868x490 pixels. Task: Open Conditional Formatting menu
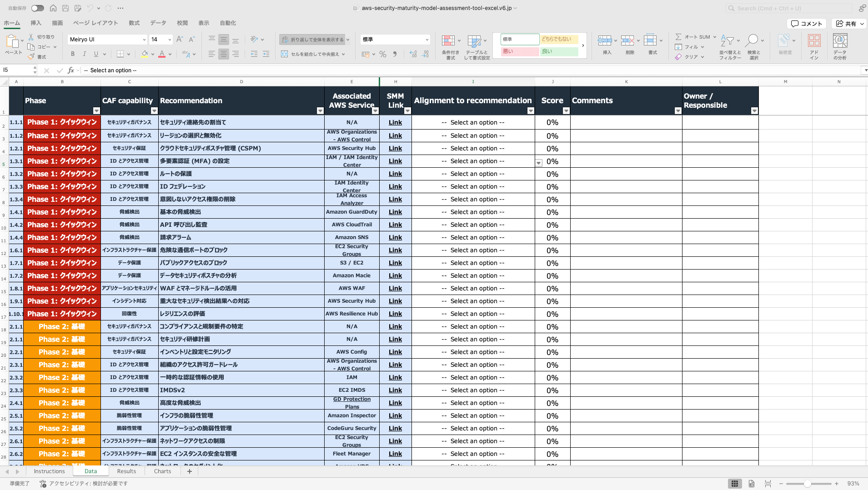450,46
